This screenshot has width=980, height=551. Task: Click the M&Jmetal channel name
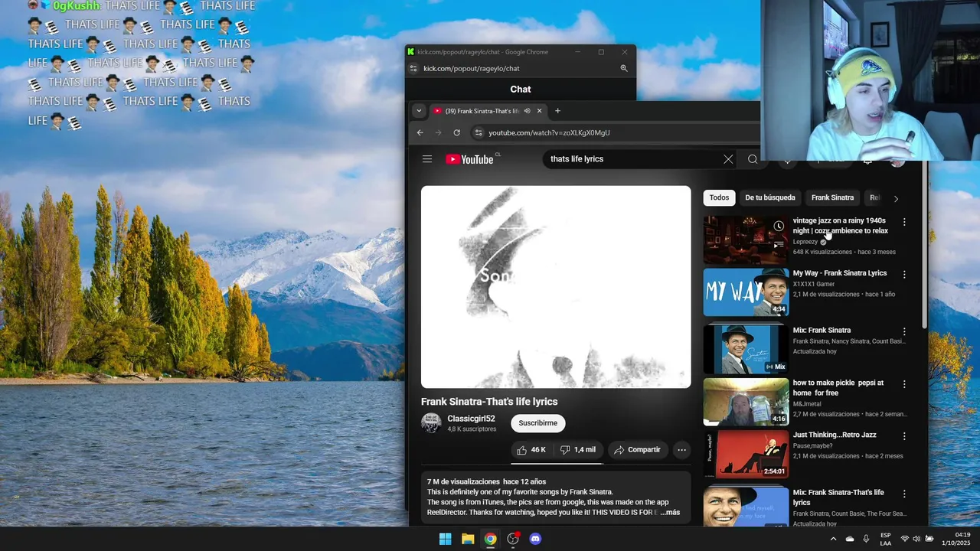click(x=808, y=403)
